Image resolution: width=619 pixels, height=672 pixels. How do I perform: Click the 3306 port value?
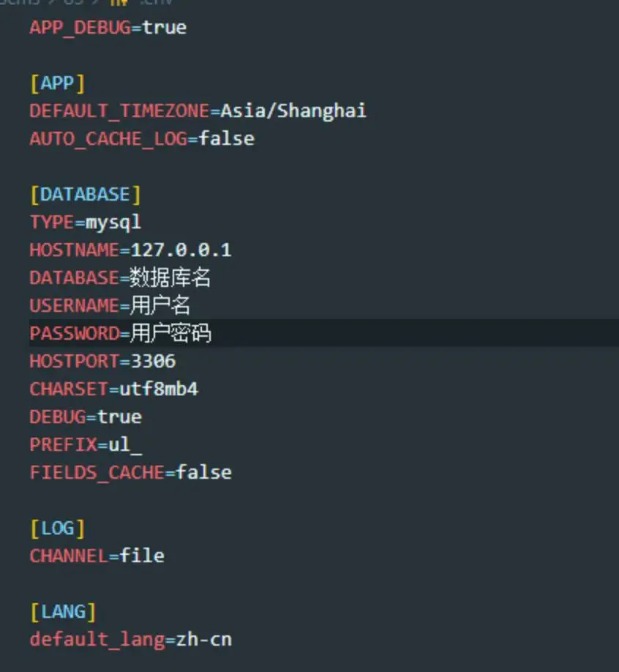153,362
